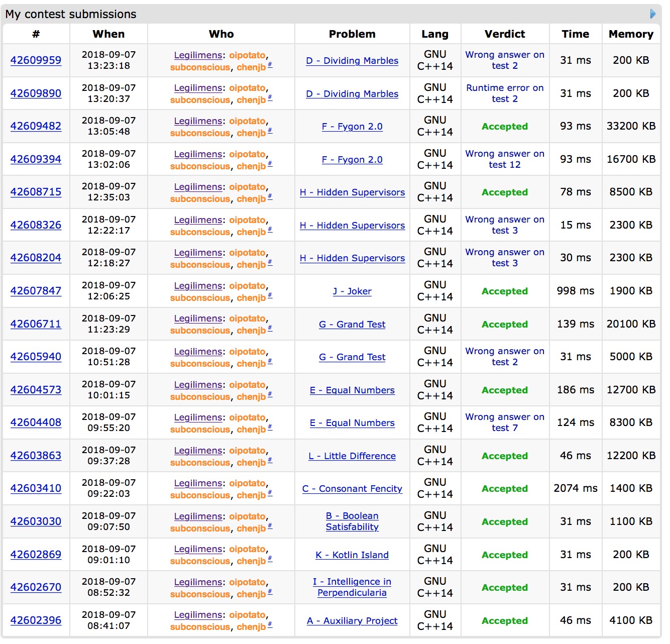Open the C - Consonant Fencity problem
This screenshot has height=644, width=670.
coord(352,489)
